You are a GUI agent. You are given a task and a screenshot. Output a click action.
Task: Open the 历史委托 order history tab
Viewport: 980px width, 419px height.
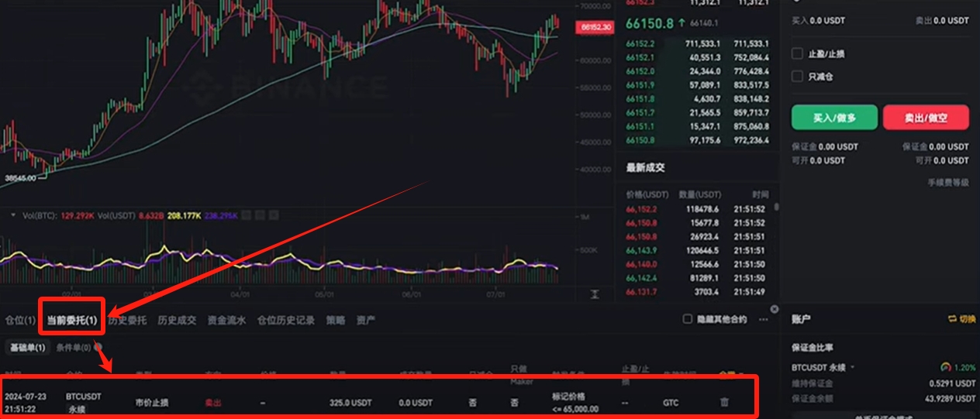127,320
